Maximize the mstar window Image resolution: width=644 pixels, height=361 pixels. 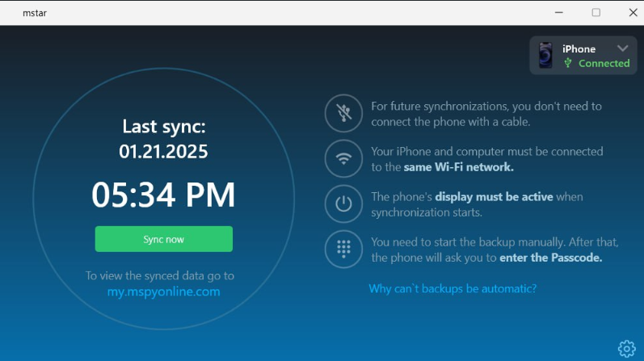596,12
